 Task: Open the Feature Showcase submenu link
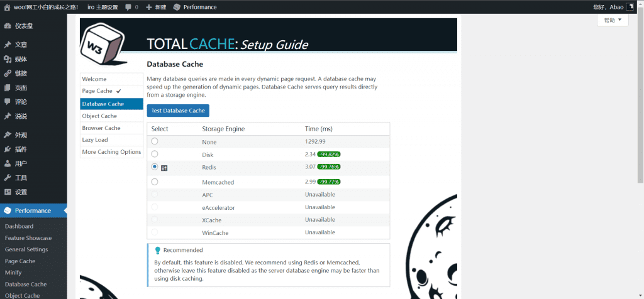tap(28, 238)
